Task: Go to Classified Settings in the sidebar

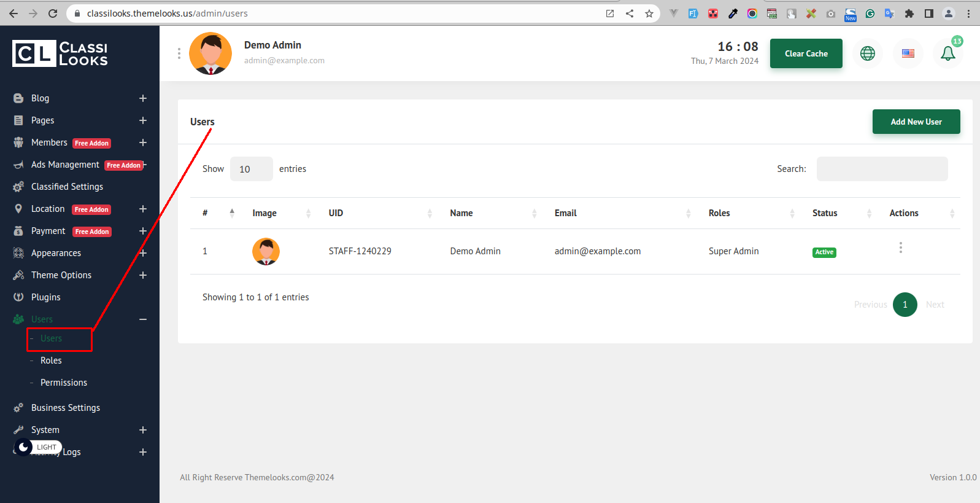Action: coord(67,187)
